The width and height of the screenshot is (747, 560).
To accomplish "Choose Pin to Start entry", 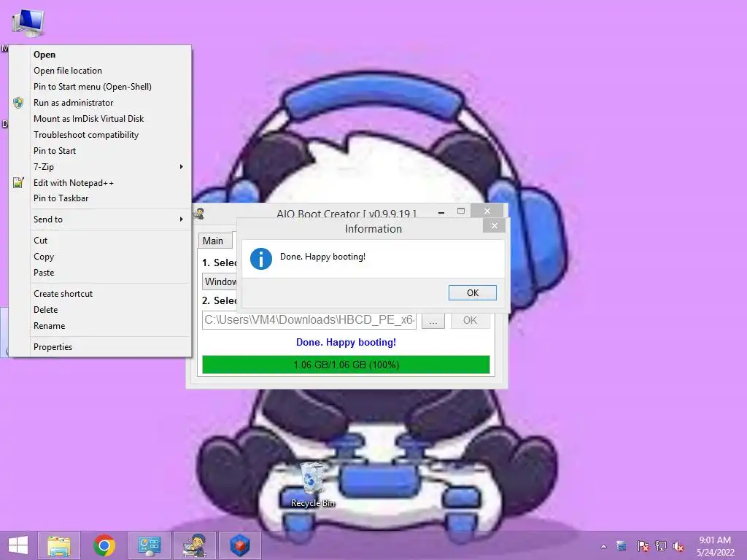I will (x=101, y=150).
